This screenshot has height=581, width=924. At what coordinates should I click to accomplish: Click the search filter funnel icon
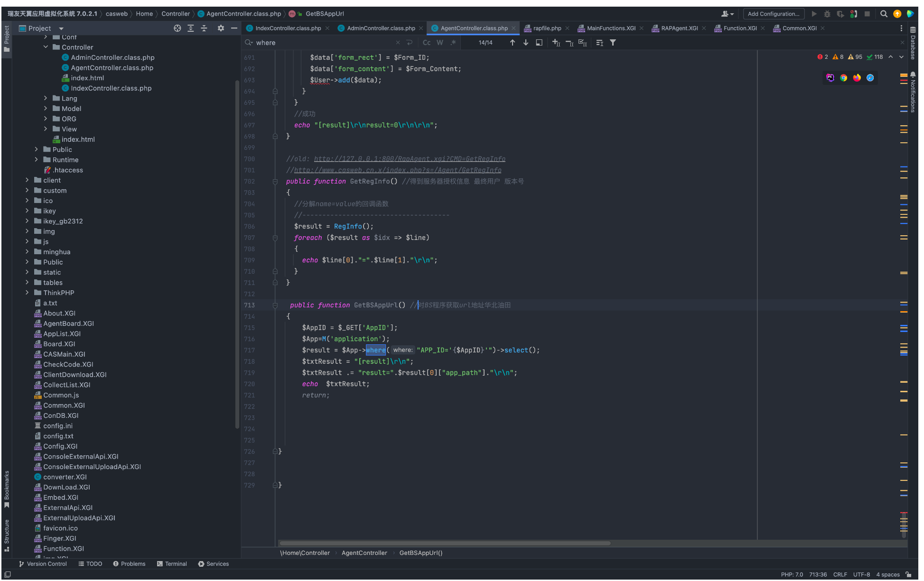(613, 43)
